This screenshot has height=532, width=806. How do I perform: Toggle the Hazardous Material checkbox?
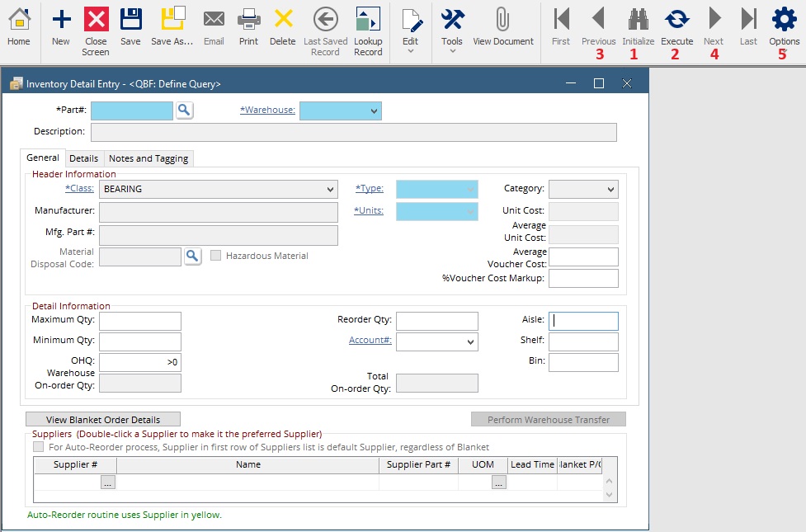(x=216, y=256)
